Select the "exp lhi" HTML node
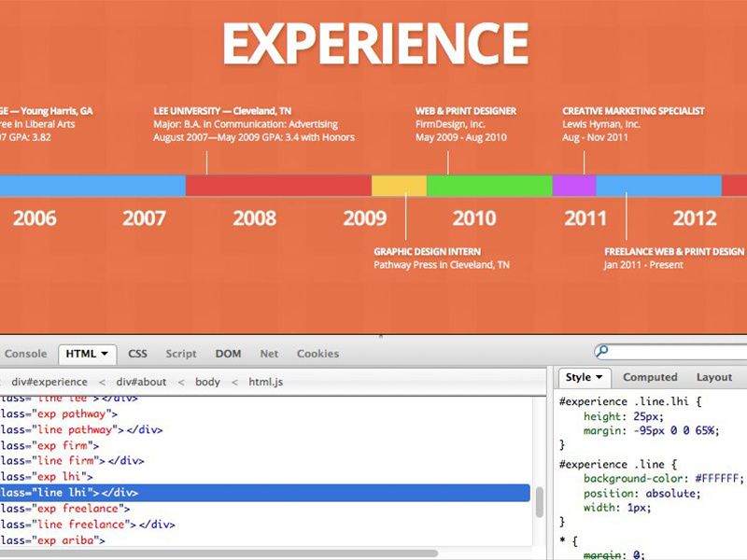The height and width of the screenshot is (560, 747). [47, 477]
